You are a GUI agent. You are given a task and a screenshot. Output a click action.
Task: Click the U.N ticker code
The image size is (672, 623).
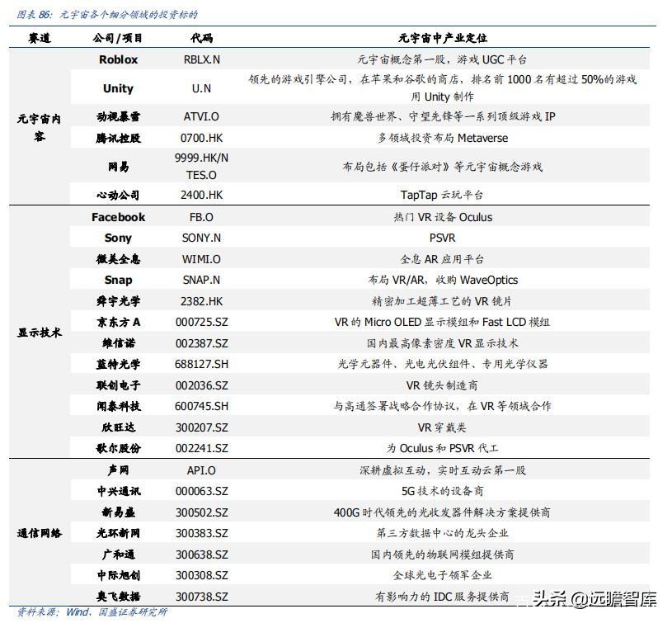coord(201,88)
